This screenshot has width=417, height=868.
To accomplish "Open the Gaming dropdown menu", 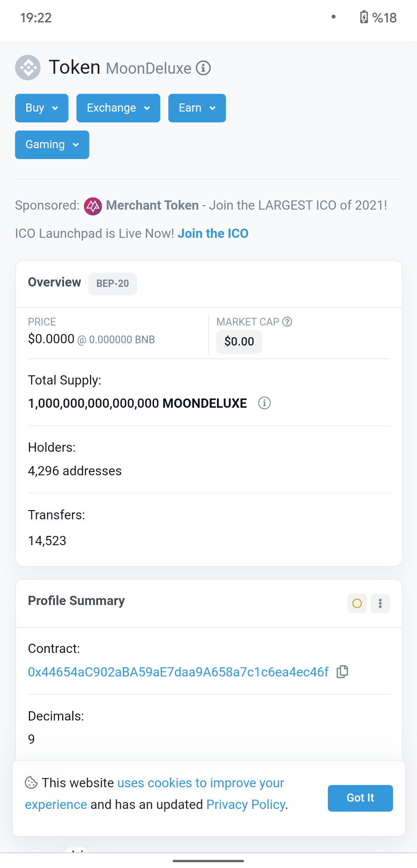I will pyautogui.click(x=52, y=145).
